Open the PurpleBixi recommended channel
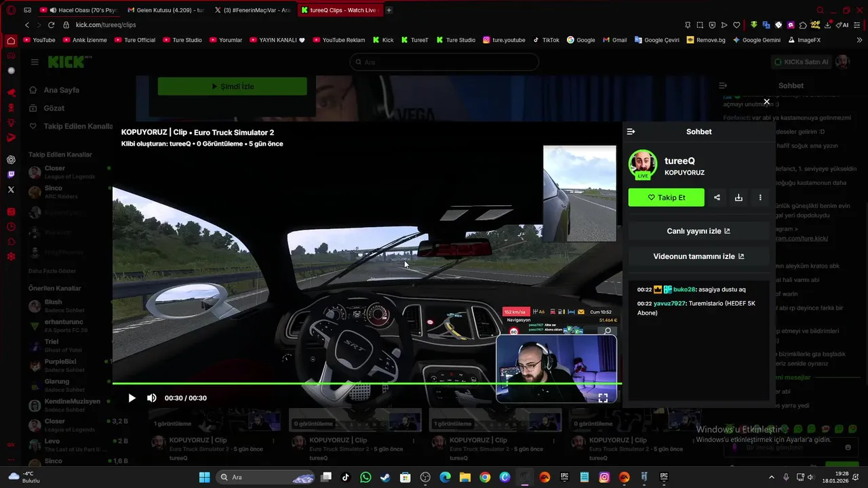Viewport: 868px width, 488px height. [68, 365]
